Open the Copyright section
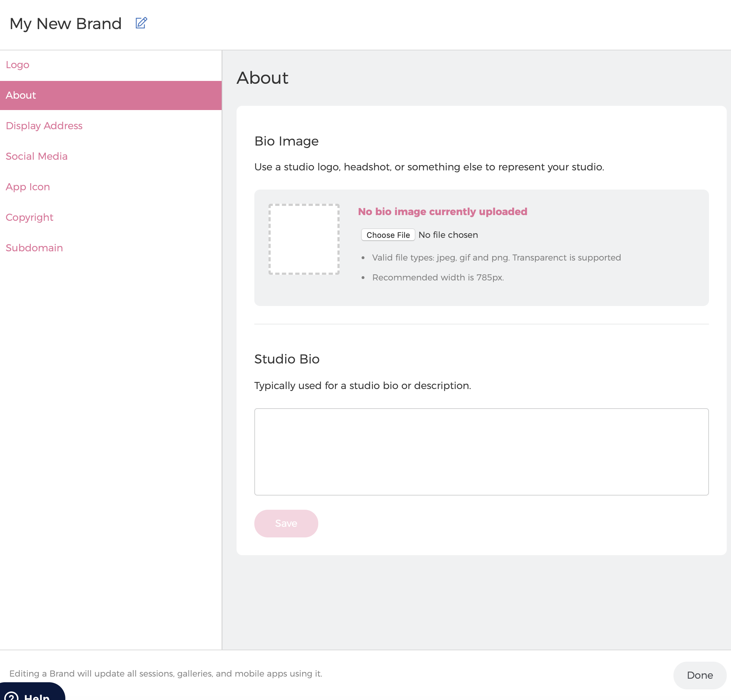 (29, 218)
